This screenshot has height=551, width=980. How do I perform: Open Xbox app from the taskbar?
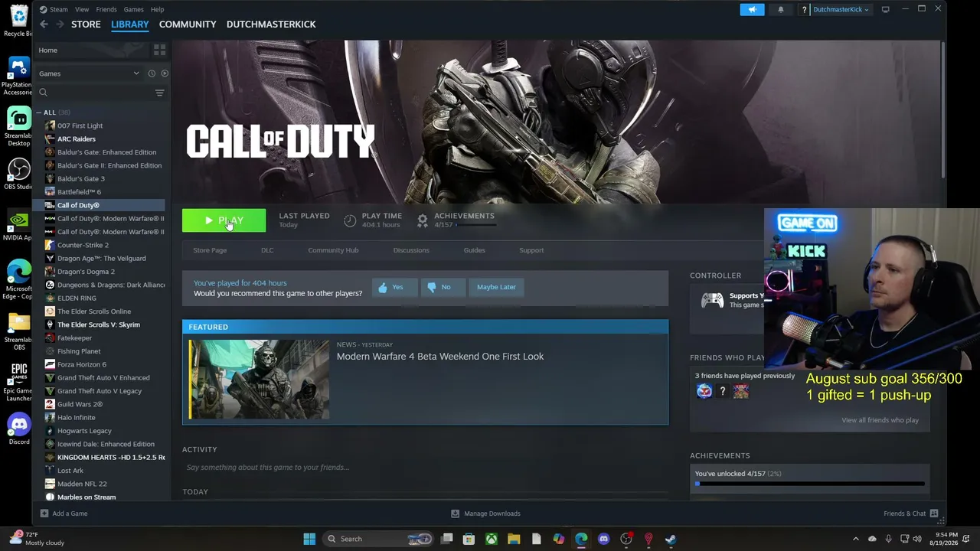(492, 539)
